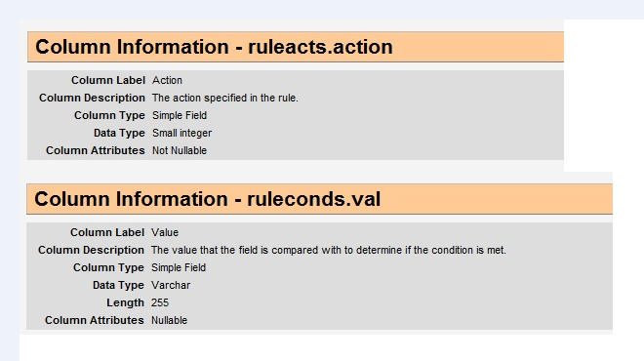
Task: Click the description about the compared field value
Action: pyautogui.click(x=329, y=250)
